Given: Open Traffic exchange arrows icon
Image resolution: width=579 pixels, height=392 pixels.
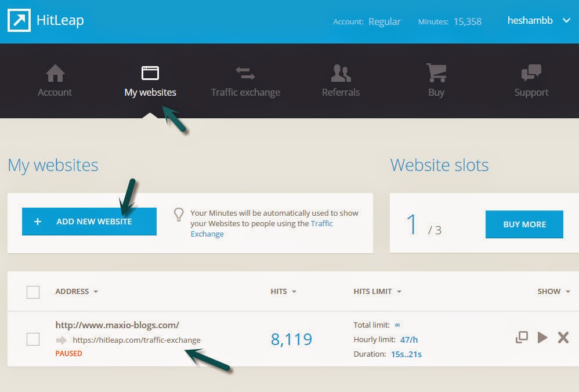Looking at the screenshot, I should [x=245, y=73].
